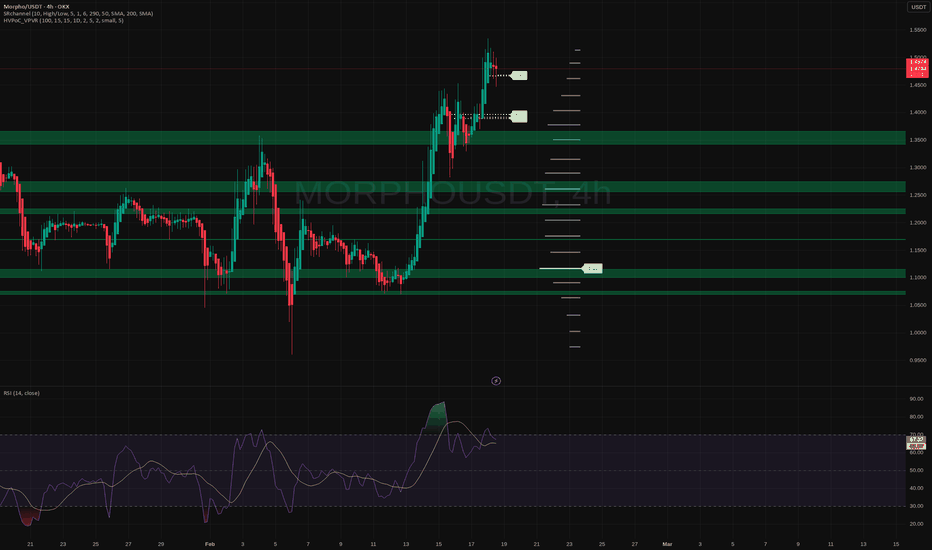Click the Feb label on the time axis
Image resolution: width=932 pixels, height=550 pixels.
(210, 543)
